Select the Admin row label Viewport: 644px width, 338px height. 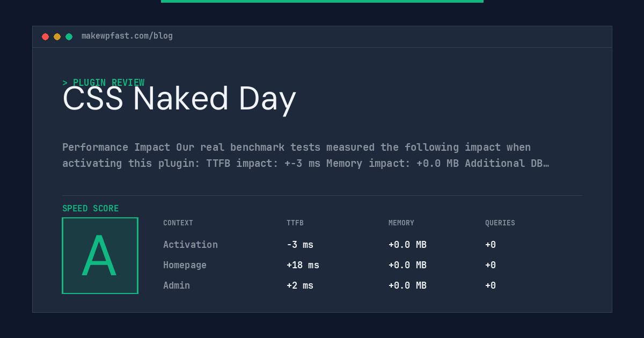[x=177, y=285]
